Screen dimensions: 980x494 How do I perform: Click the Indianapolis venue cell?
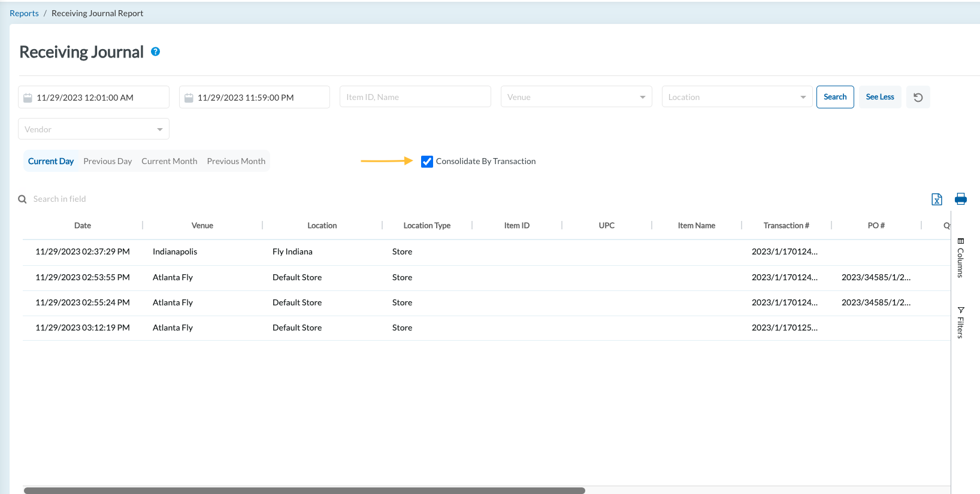pyautogui.click(x=175, y=252)
